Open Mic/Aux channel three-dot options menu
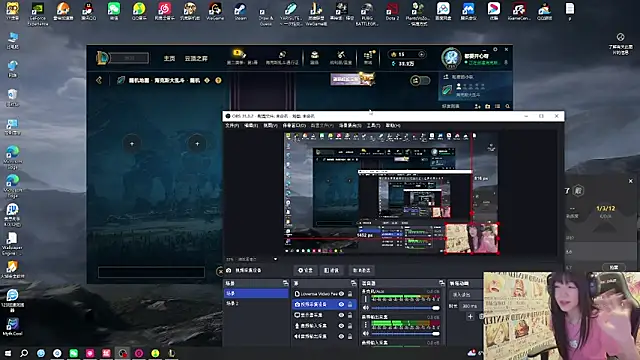 pyautogui.click(x=366, y=299)
